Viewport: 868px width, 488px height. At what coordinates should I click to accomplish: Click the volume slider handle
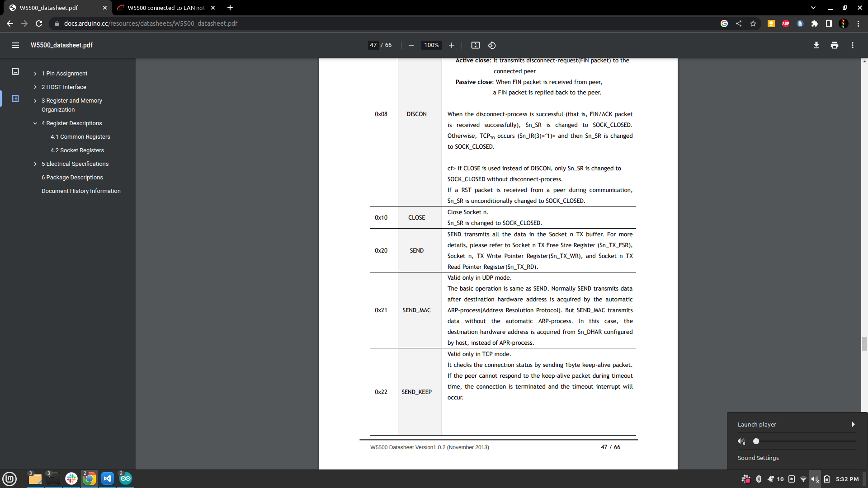click(x=756, y=441)
